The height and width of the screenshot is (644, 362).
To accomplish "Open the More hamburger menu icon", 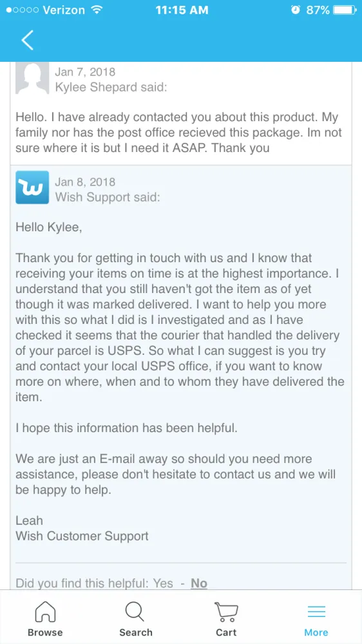I will (x=316, y=612).
